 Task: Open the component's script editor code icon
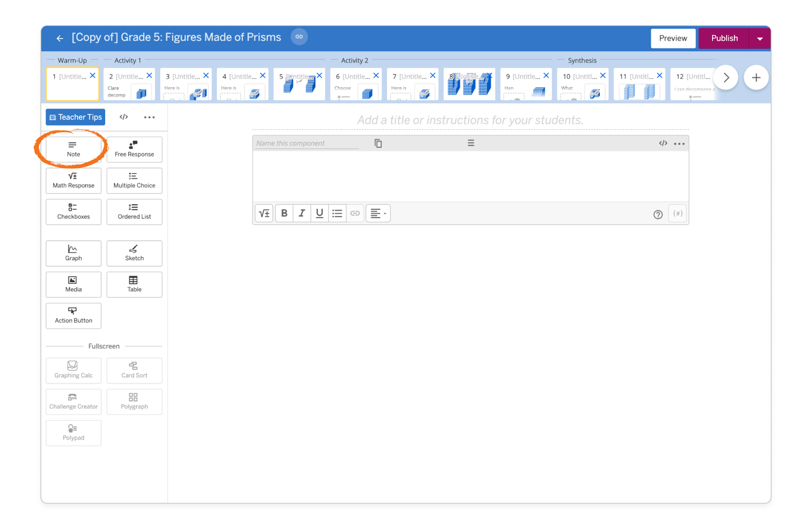pyautogui.click(x=663, y=144)
